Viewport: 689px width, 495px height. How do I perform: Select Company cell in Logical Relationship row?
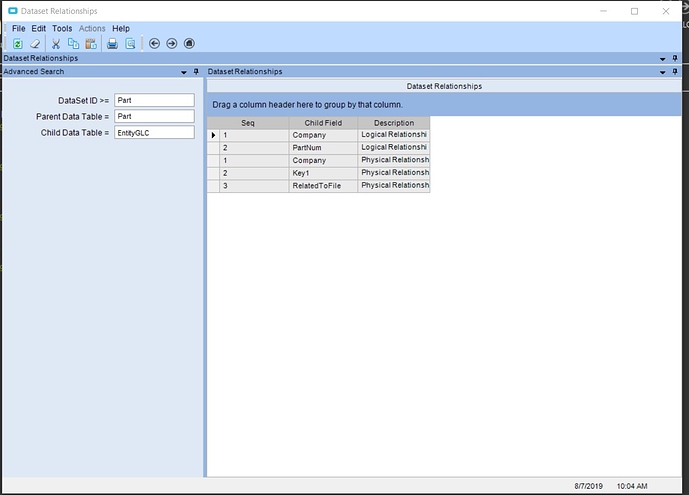click(x=323, y=135)
